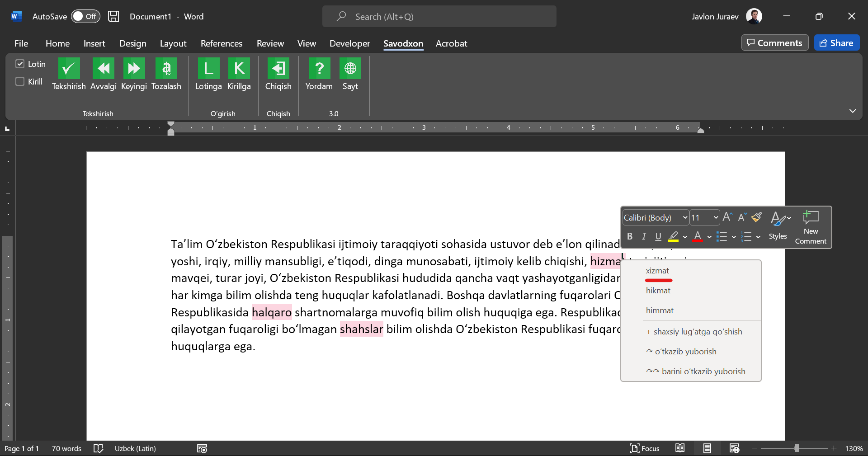Convert text with Kirillga icon

click(239, 69)
